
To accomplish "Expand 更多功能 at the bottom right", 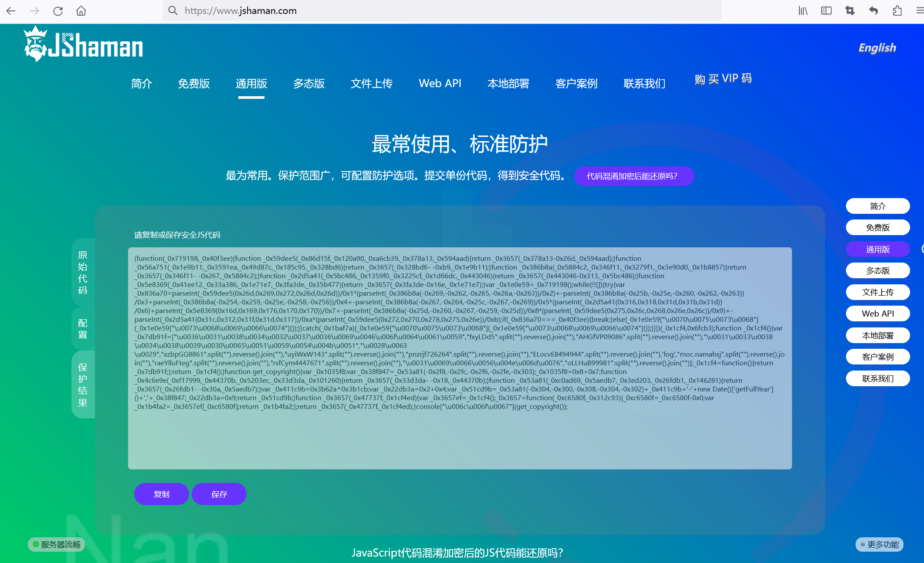I will tap(879, 544).
